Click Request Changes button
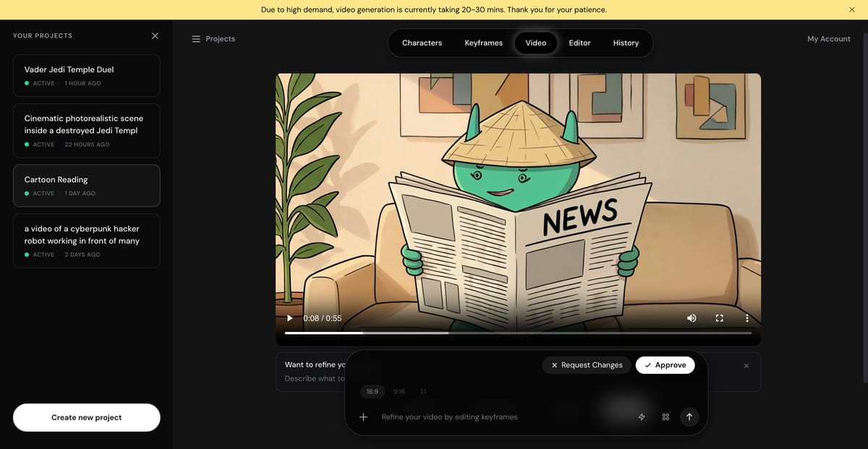The height and width of the screenshot is (449, 868). 587,365
